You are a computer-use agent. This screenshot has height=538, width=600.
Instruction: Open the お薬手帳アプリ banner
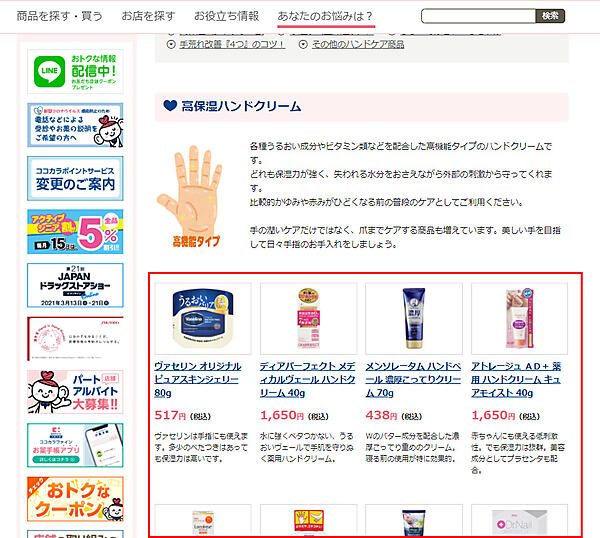click(75, 445)
